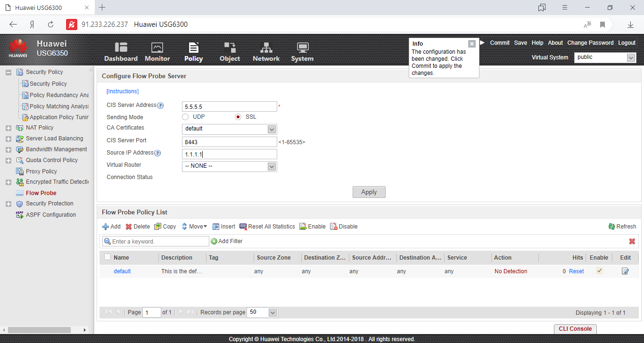Viewport: 644px width, 343px height.
Task: Open ASPF Configuration in the sidebar
Action: (x=51, y=215)
